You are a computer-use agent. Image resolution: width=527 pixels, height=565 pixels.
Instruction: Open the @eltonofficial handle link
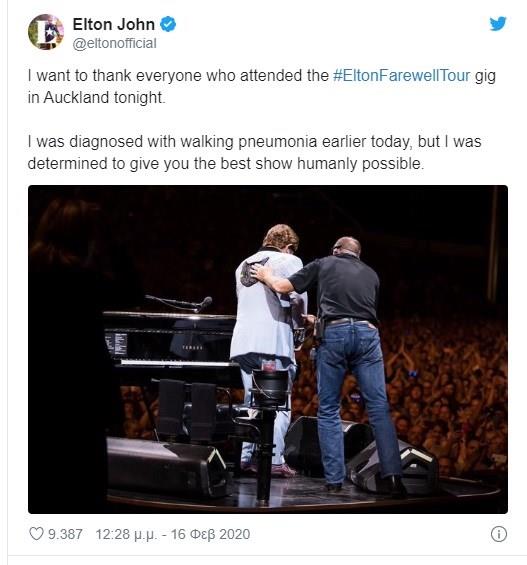[115, 44]
